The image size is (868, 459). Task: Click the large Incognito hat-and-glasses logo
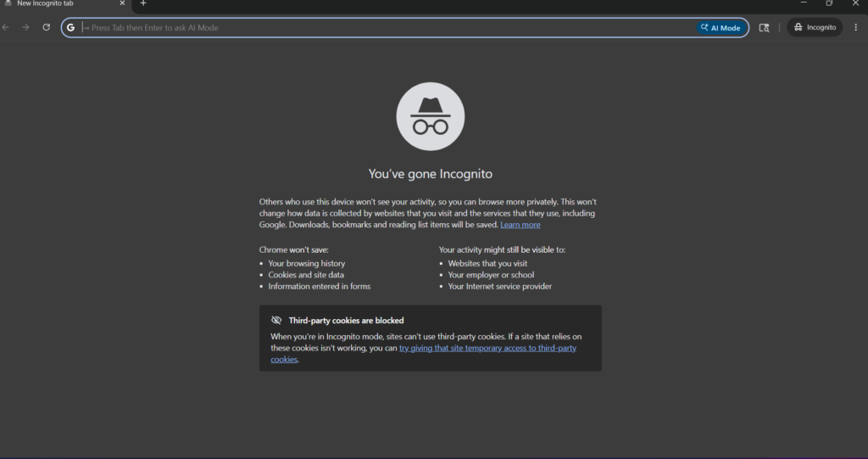pyautogui.click(x=431, y=116)
